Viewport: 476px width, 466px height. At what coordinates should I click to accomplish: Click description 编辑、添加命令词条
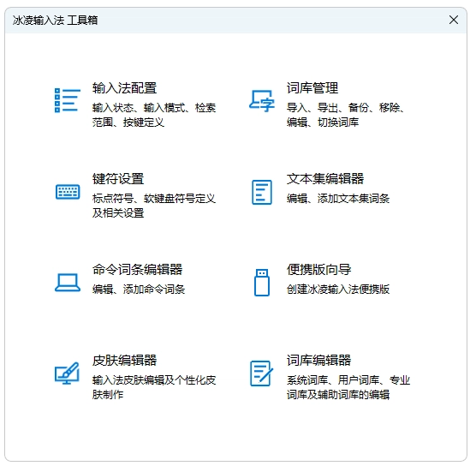click(139, 290)
